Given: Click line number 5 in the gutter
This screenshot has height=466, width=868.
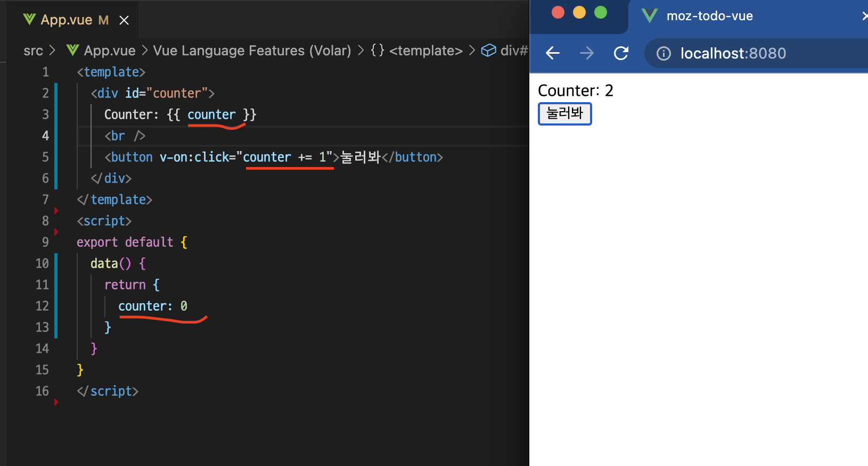Looking at the screenshot, I should (x=46, y=157).
